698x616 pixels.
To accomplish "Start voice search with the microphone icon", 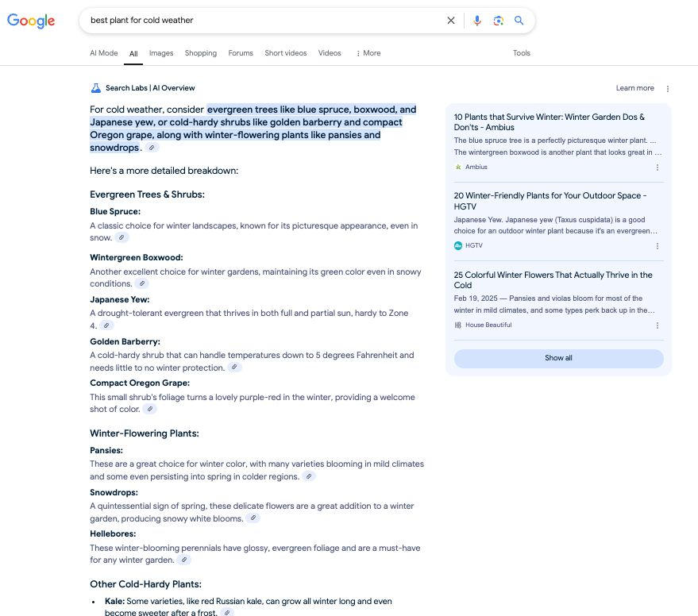I will click(476, 21).
